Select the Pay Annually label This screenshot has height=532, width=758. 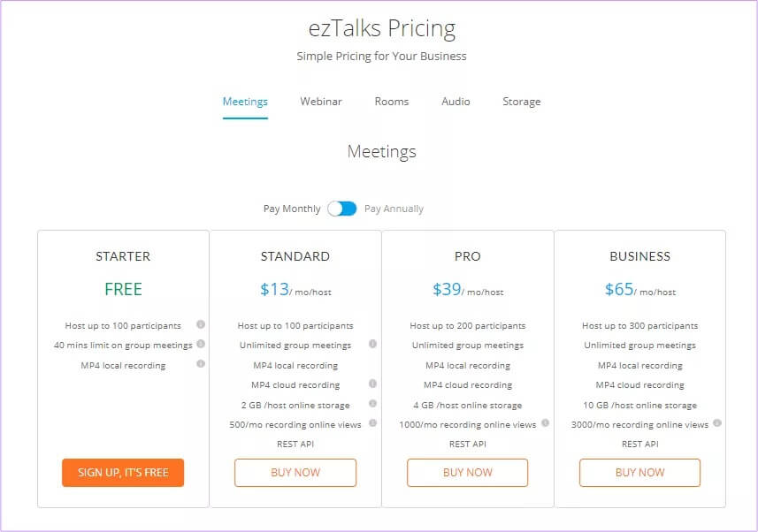point(394,209)
